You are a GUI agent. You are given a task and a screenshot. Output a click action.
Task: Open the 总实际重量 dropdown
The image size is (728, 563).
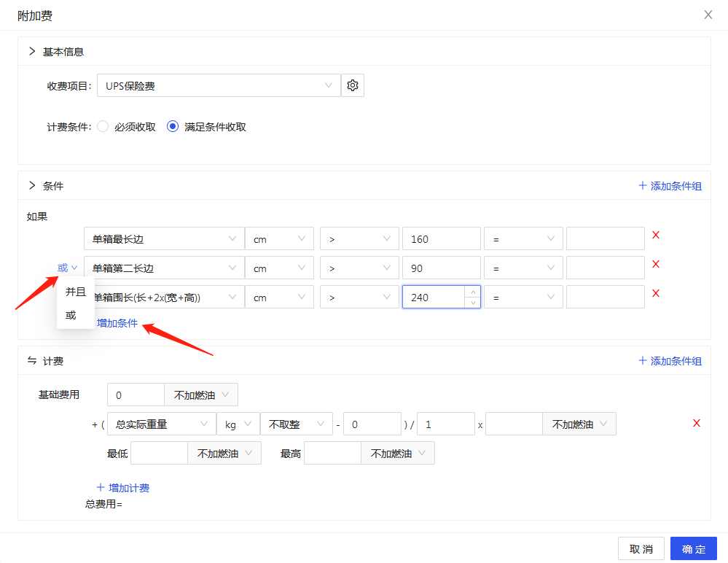162,424
